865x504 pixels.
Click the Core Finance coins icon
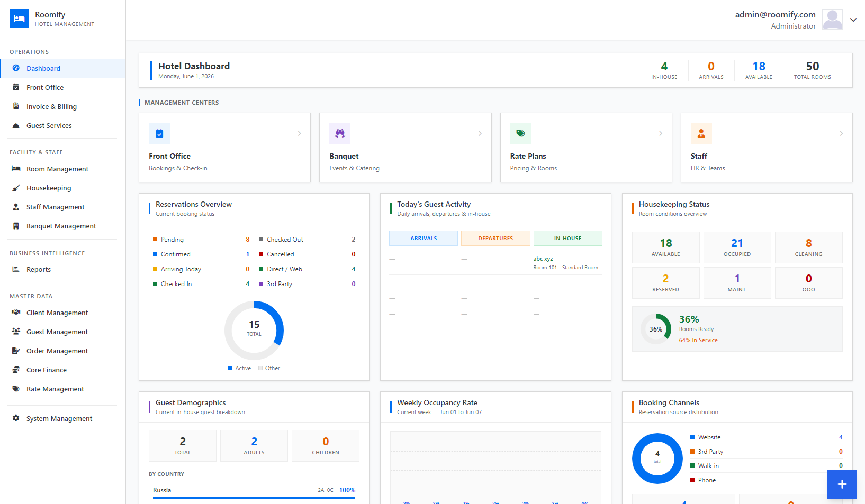[x=16, y=370]
